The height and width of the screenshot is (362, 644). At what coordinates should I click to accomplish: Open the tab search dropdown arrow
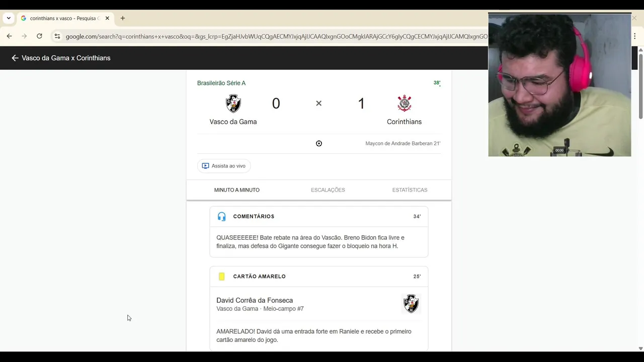[x=9, y=18]
